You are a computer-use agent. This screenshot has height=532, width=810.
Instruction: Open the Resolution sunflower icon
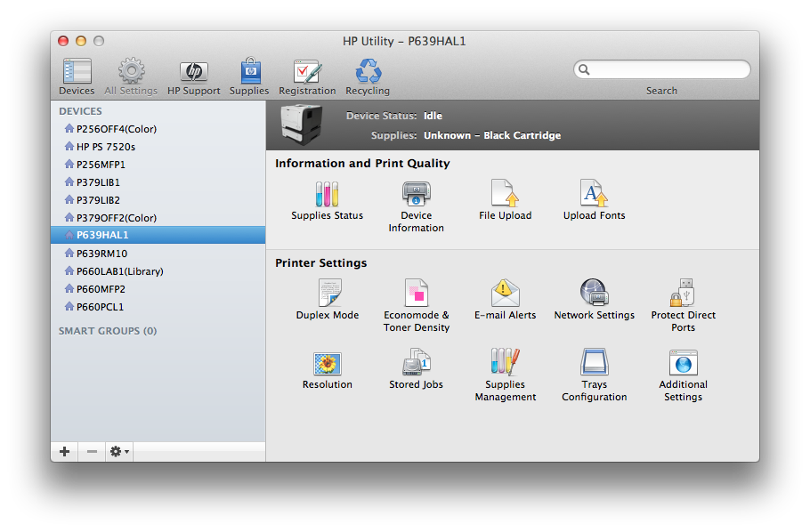[x=327, y=364]
